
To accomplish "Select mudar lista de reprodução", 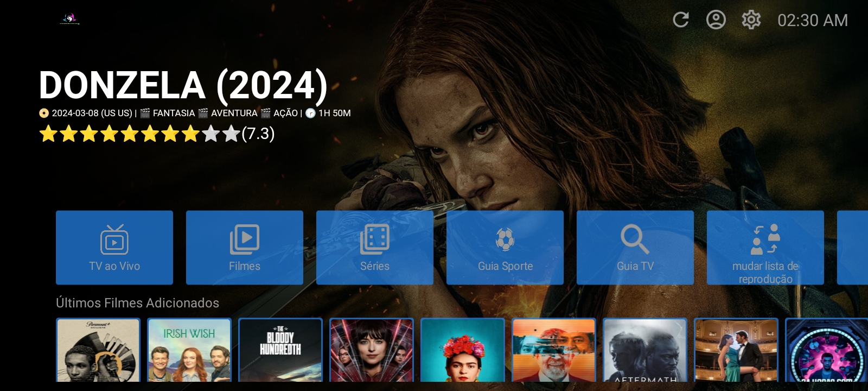I will point(765,248).
